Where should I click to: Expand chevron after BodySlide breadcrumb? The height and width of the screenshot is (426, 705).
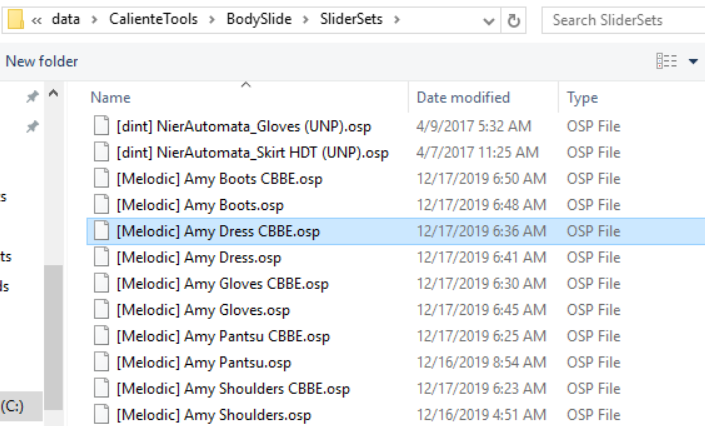pos(306,20)
